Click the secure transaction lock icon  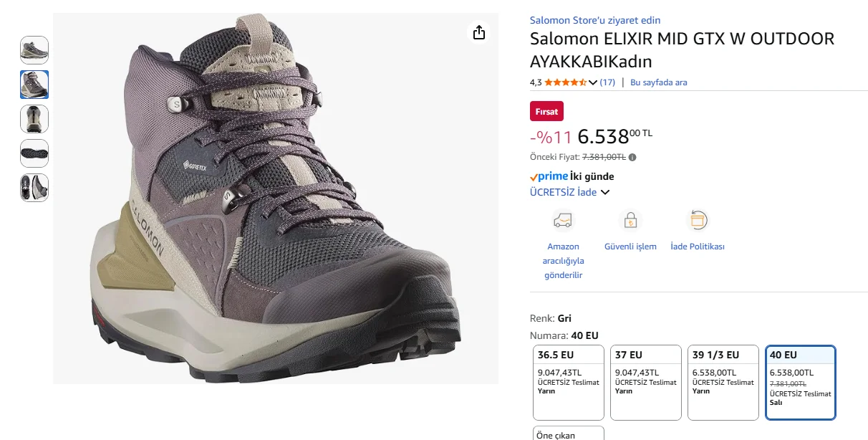click(x=630, y=220)
